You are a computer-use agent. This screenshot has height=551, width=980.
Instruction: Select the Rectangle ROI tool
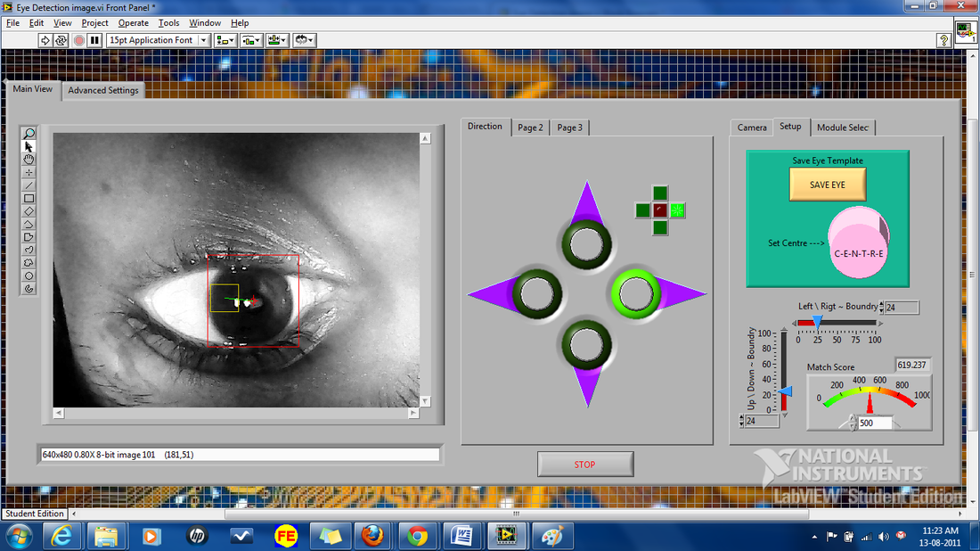[x=29, y=198]
